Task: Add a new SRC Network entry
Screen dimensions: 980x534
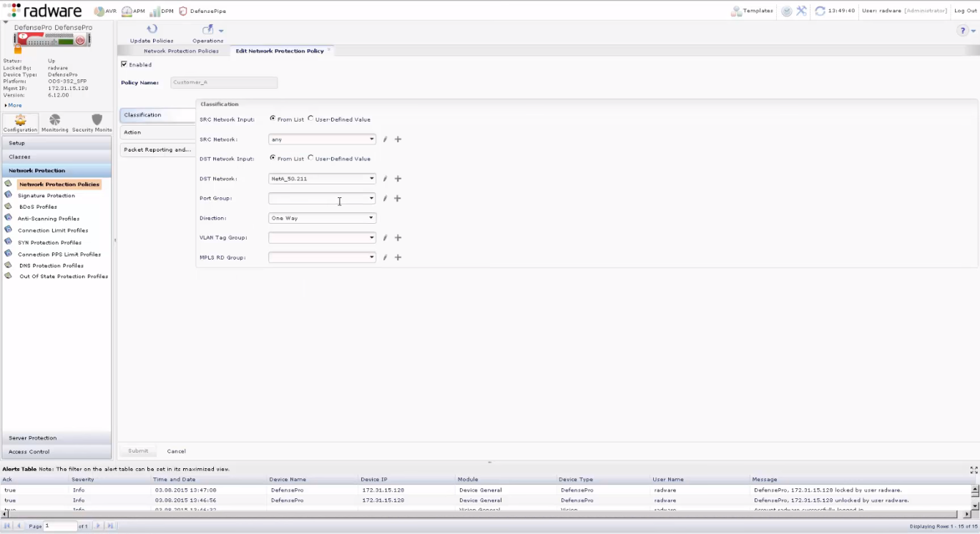Action: point(398,139)
